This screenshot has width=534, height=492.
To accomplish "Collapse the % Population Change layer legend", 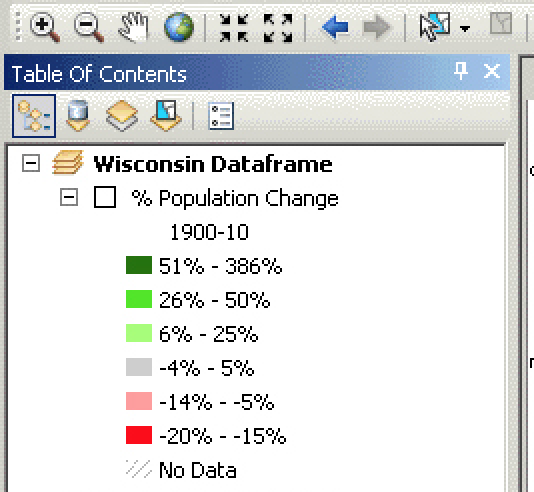I will tap(69, 197).
